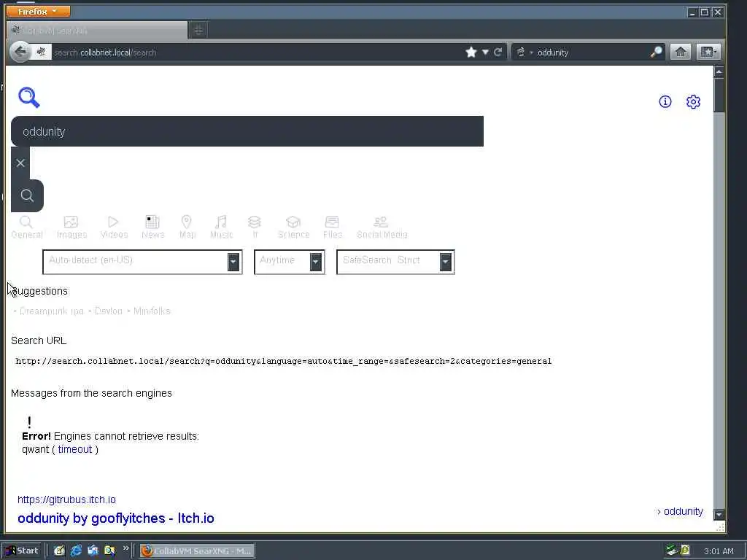Open the oddunity by gooflyitches result title
The image size is (747, 560).
point(116,518)
